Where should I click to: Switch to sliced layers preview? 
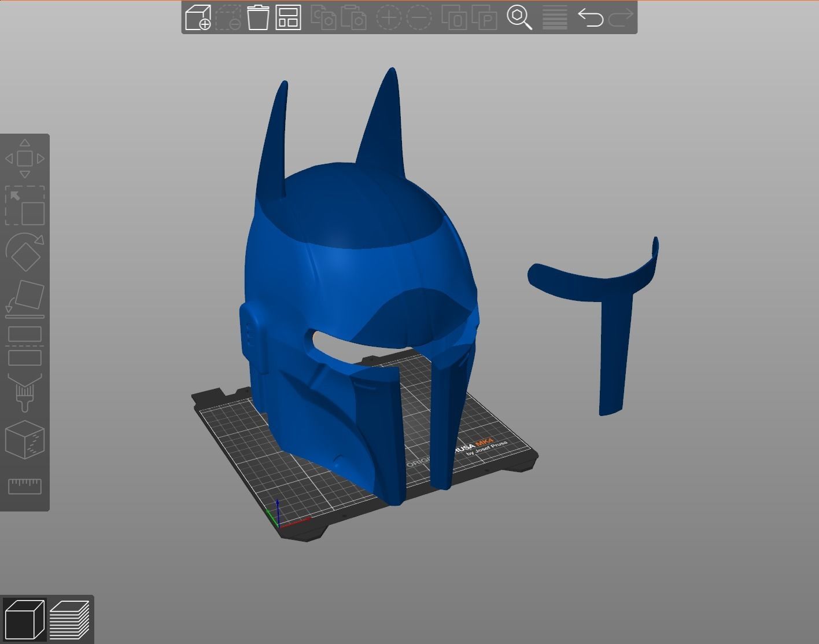point(69,620)
